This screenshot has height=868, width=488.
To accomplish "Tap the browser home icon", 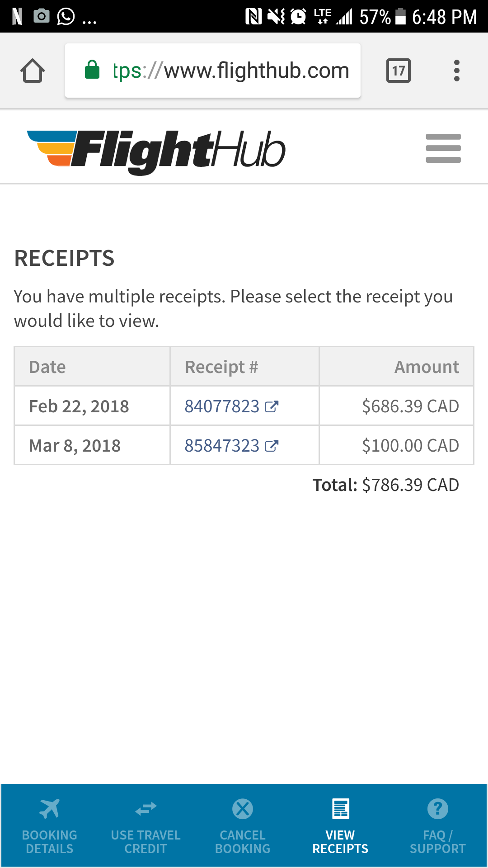I will 33,71.
